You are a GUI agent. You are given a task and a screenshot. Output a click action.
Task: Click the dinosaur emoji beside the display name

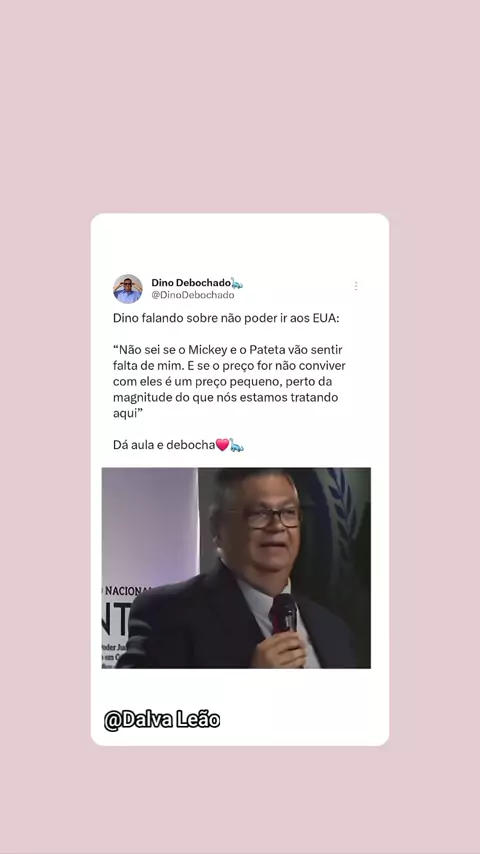(x=237, y=283)
